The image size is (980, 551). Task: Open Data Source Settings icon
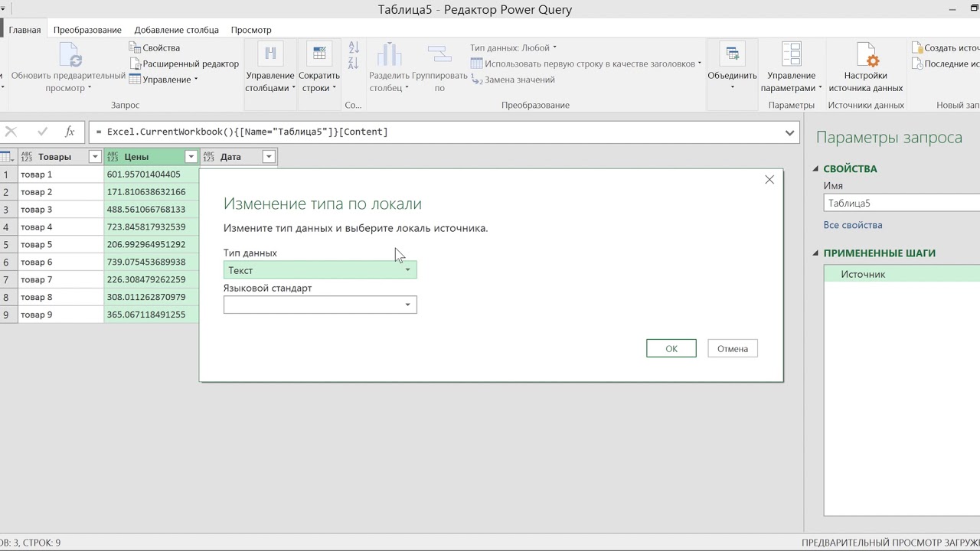point(866,54)
